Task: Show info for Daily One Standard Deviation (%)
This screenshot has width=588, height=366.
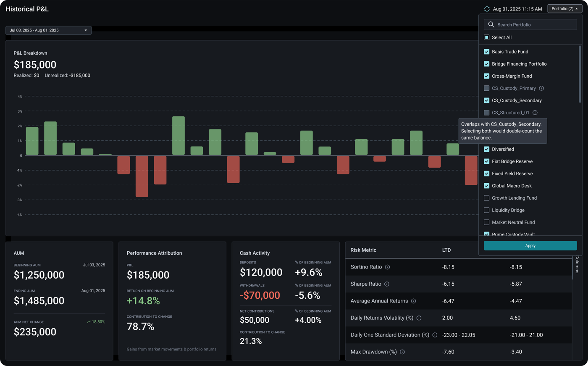Action: (435, 335)
